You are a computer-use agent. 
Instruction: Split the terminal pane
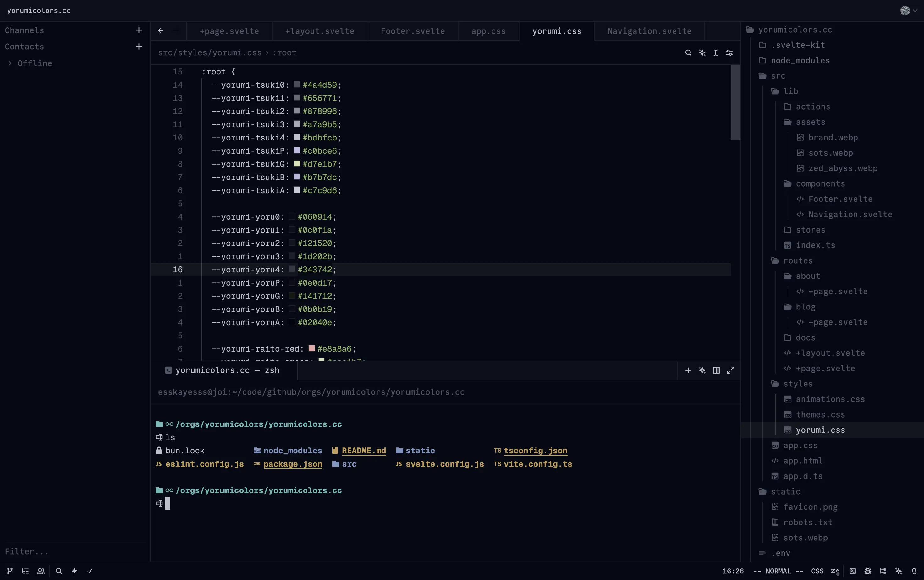(716, 370)
